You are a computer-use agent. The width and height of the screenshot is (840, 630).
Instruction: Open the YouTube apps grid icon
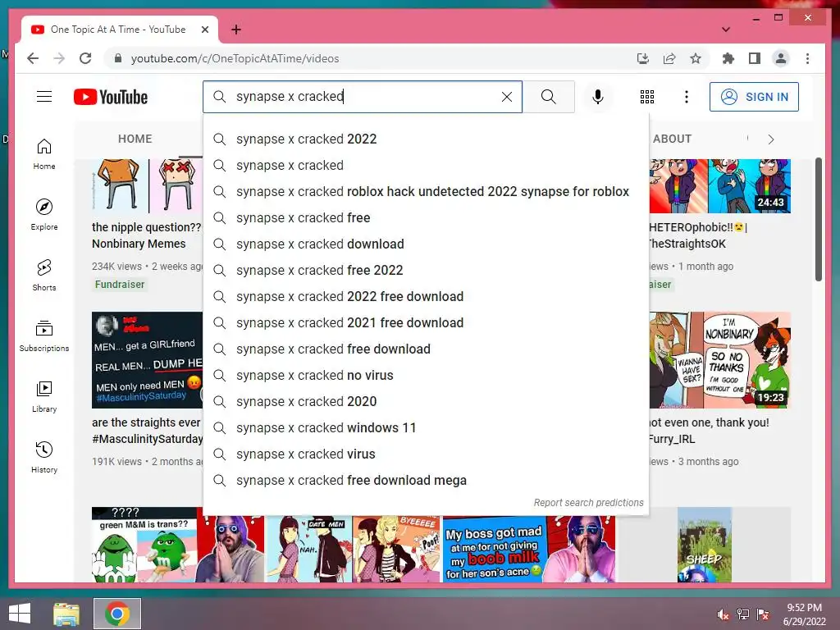pos(647,97)
